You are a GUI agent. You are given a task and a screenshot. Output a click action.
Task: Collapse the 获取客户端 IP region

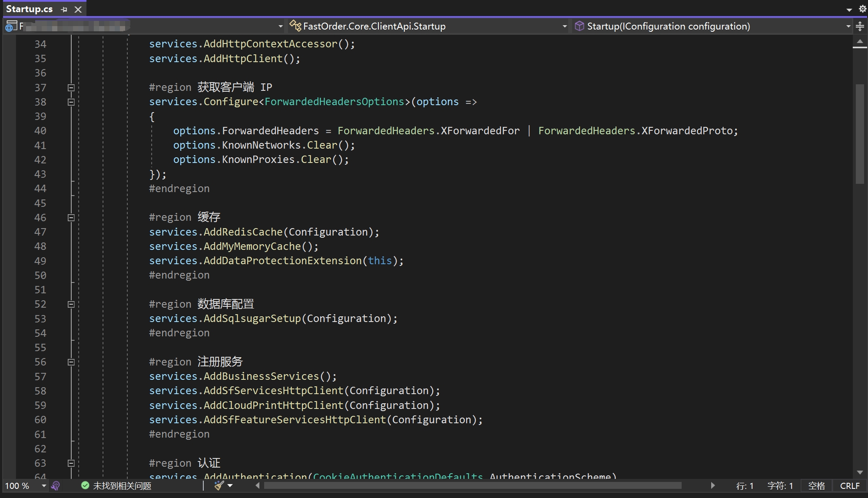point(71,88)
